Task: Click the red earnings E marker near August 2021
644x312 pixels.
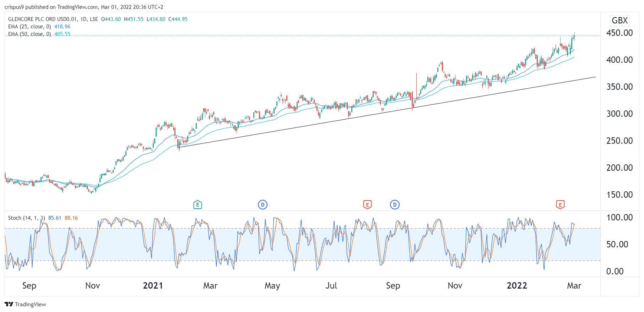Action: (x=367, y=204)
